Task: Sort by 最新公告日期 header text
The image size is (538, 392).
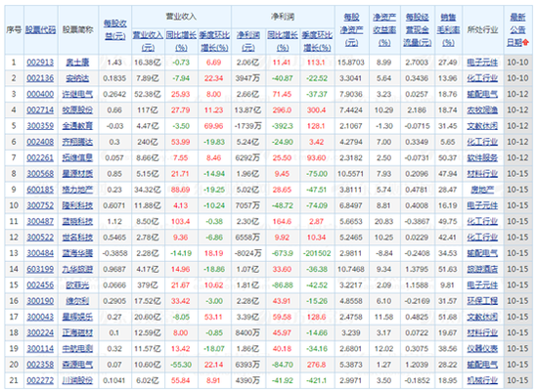Action: tap(517, 30)
